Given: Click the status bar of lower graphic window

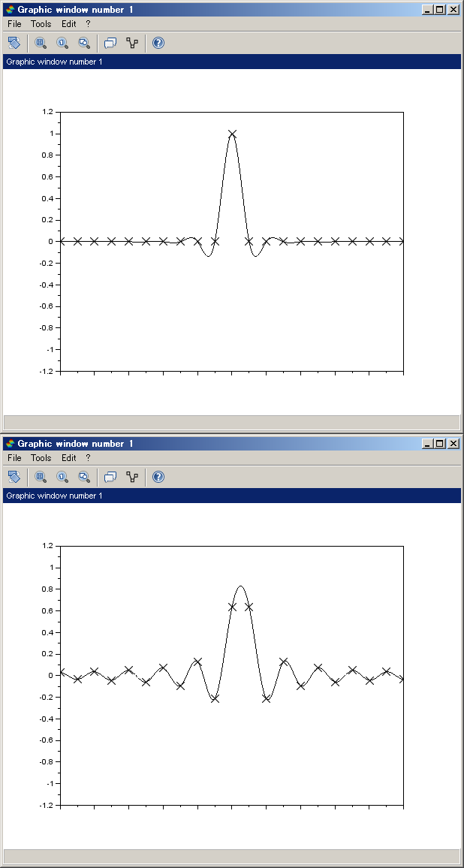Looking at the screenshot, I should pyautogui.click(x=231, y=857).
